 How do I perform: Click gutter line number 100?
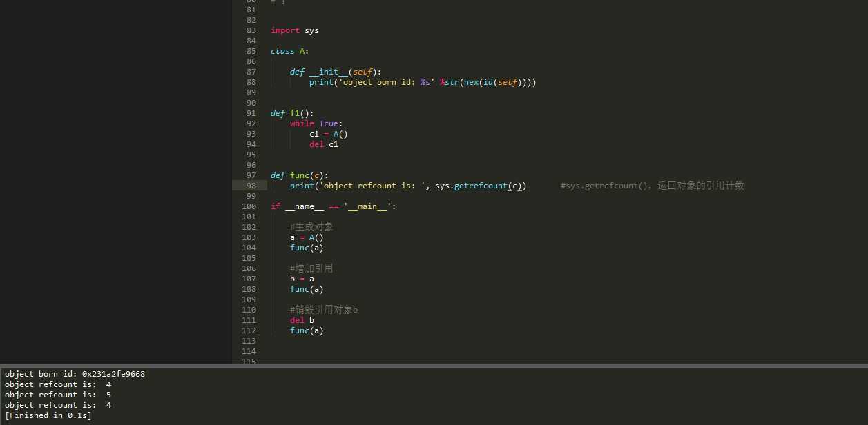(249, 206)
